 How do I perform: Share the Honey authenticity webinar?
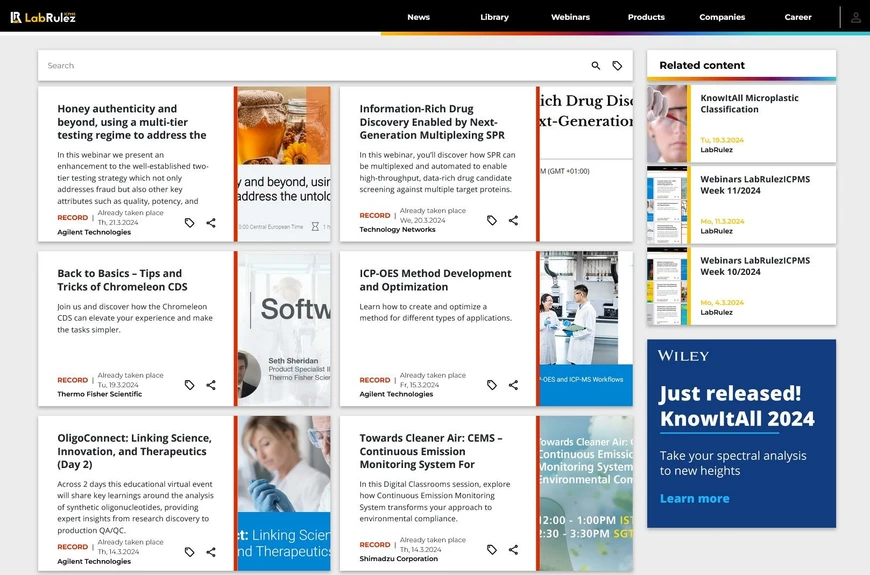211,223
